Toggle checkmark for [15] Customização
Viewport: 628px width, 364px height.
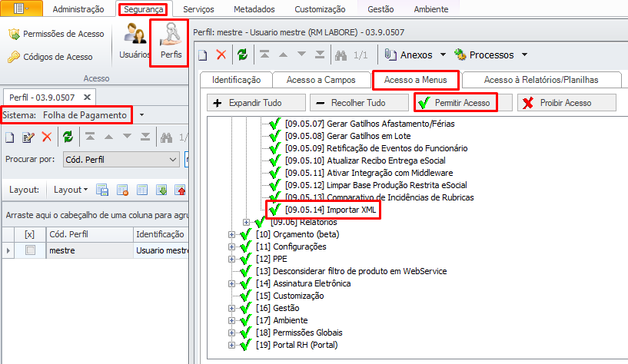tap(245, 296)
